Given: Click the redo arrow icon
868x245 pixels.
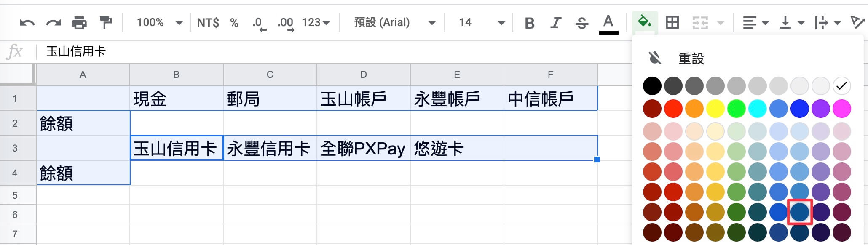Looking at the screenshot, I should pyautogui.click(x=53, y=23).
